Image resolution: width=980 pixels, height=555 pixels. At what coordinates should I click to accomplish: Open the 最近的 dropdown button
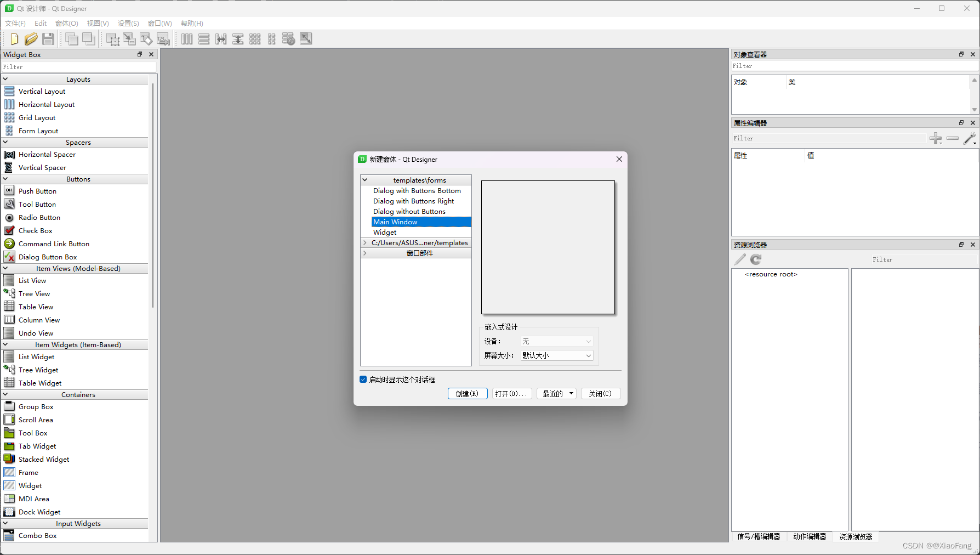[x=557, y=394]
